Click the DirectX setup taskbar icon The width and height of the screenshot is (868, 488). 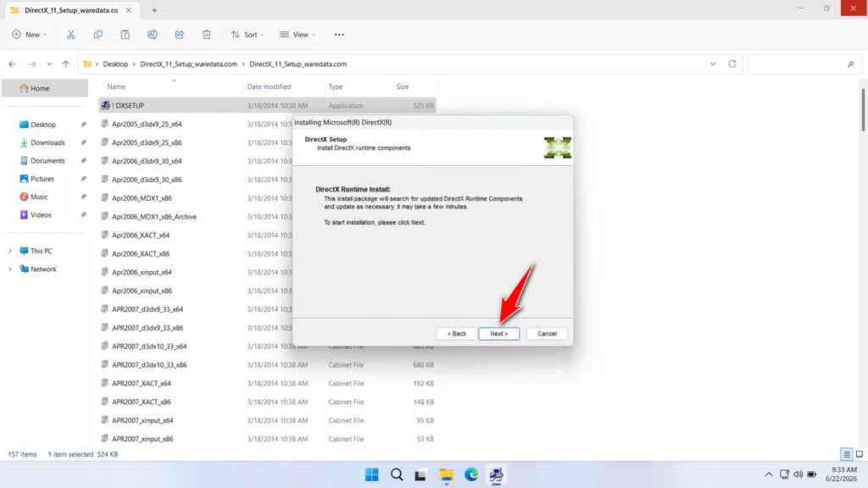[496, 474]
